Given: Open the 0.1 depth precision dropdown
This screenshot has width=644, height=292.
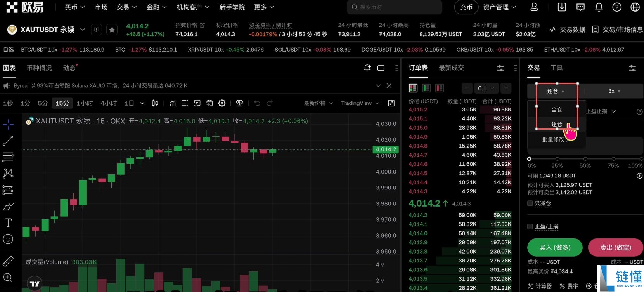Looking at the screenshot, I should tap(486, 88).
